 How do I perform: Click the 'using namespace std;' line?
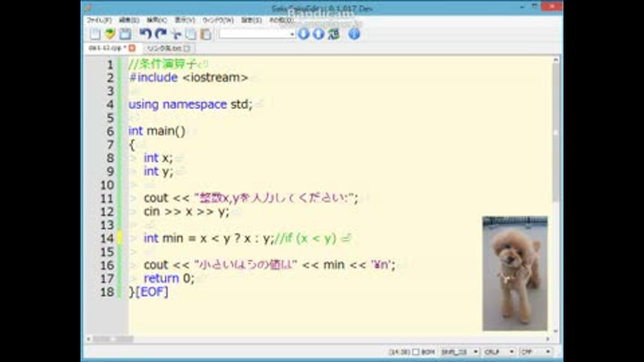pos(191,105)
